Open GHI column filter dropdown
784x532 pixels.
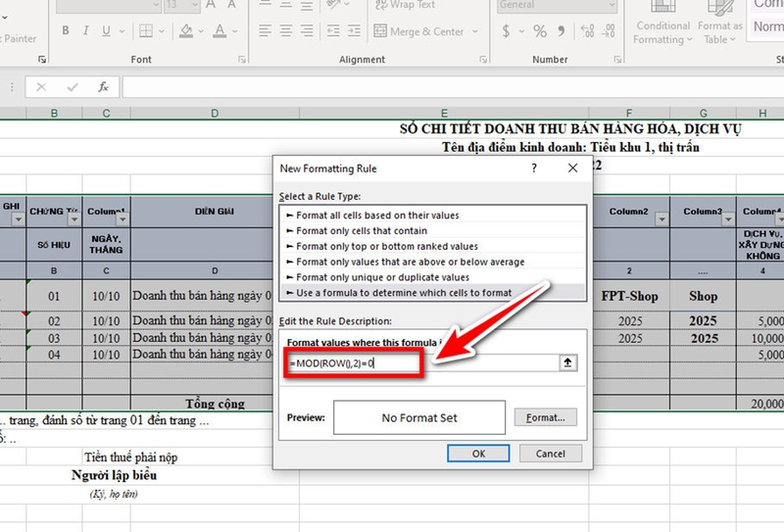[18, 219]
